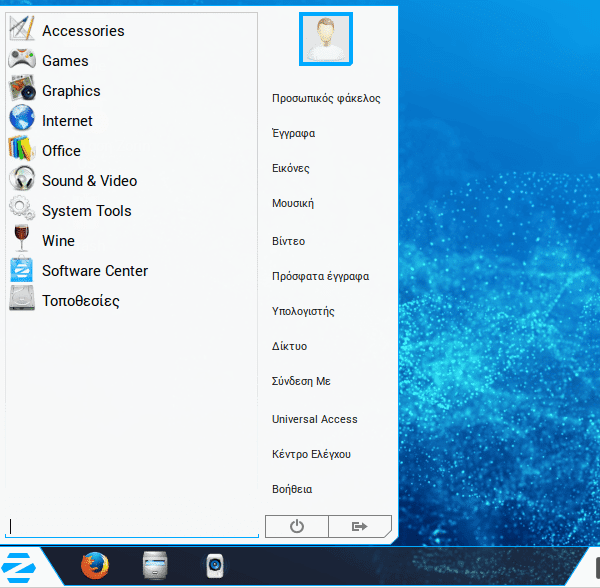600x588 pixels.
Task: Open the Games category
Action: (65, 61)
